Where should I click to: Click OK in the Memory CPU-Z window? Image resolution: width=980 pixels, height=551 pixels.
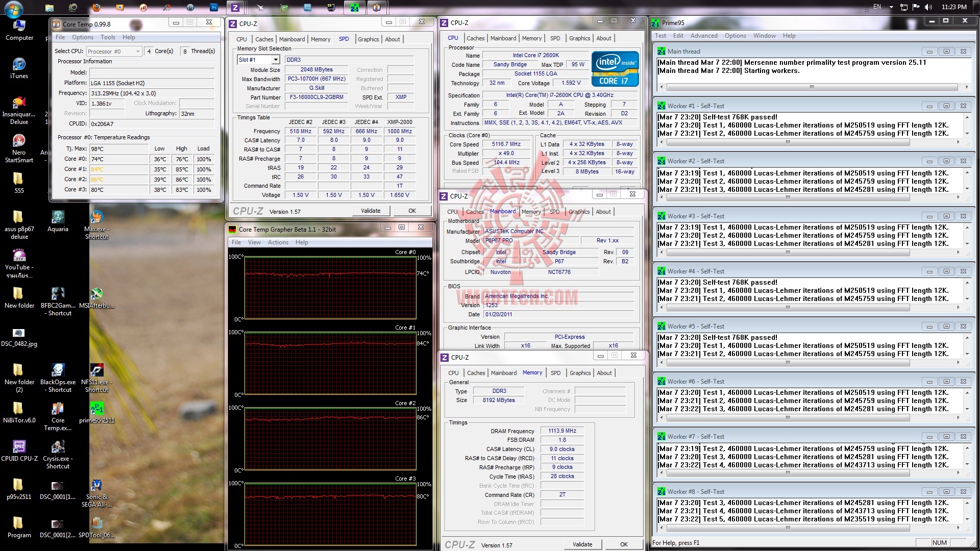pyautogui.click(x=624, y=544)
